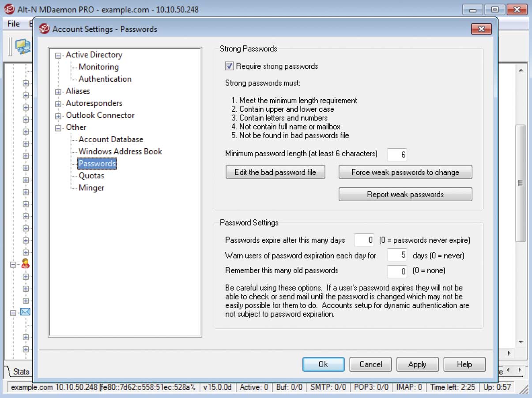Click the MDaemon icon in the main window title bar
The width and height of the screenshot is (532, 398).
8,9
